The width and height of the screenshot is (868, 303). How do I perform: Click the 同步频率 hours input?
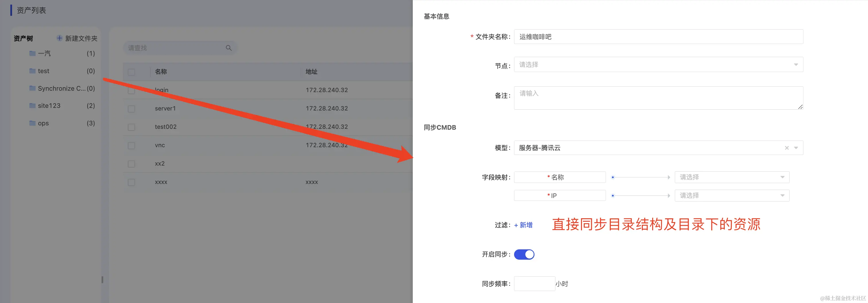pos(534,283)
